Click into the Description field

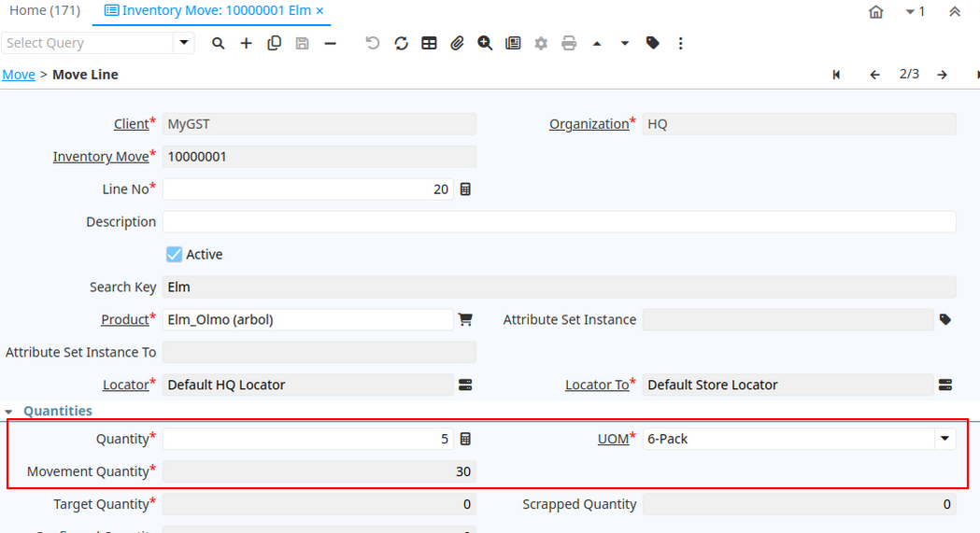pos(559,222)
